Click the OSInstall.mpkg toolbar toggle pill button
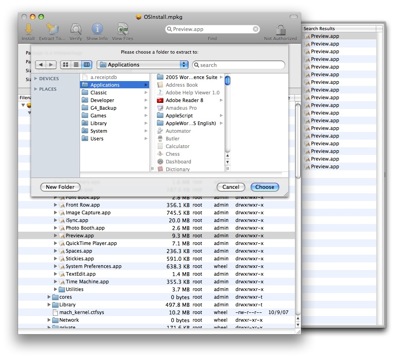Screen dimensions: 400x362 pos(293,16)
